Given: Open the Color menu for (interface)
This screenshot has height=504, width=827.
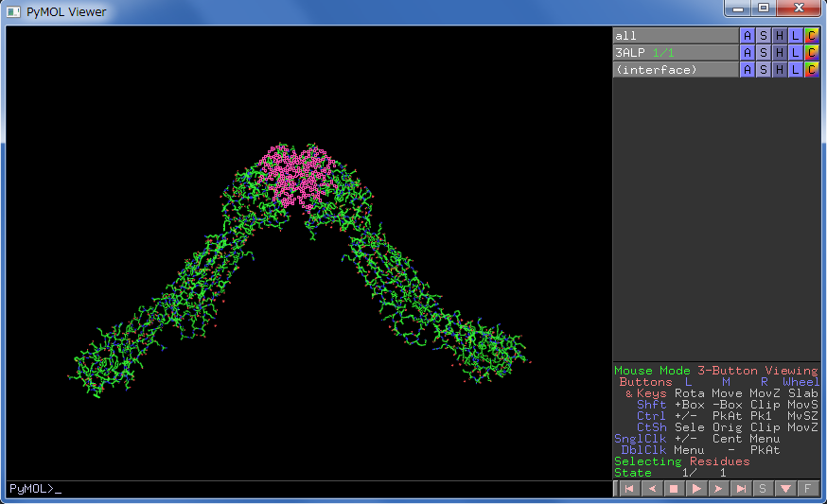Looking at the screenshot, I should point(812,70).
